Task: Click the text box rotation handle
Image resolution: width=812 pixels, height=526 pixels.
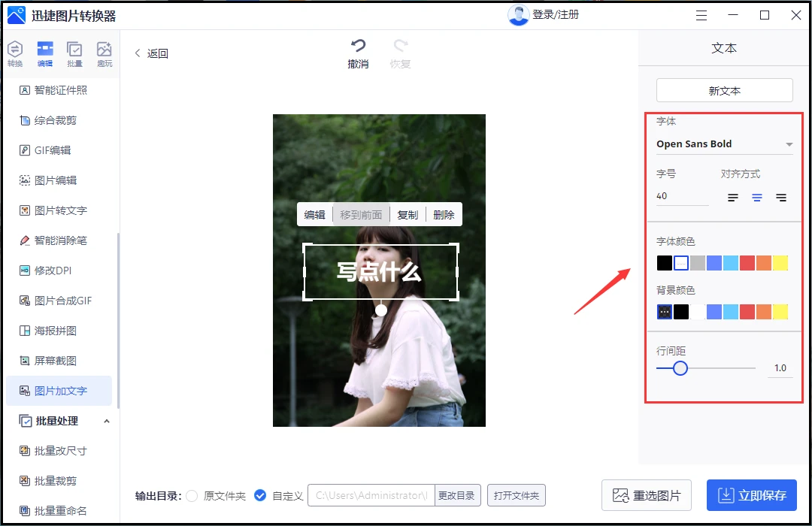Action: (x=381, y=310)
